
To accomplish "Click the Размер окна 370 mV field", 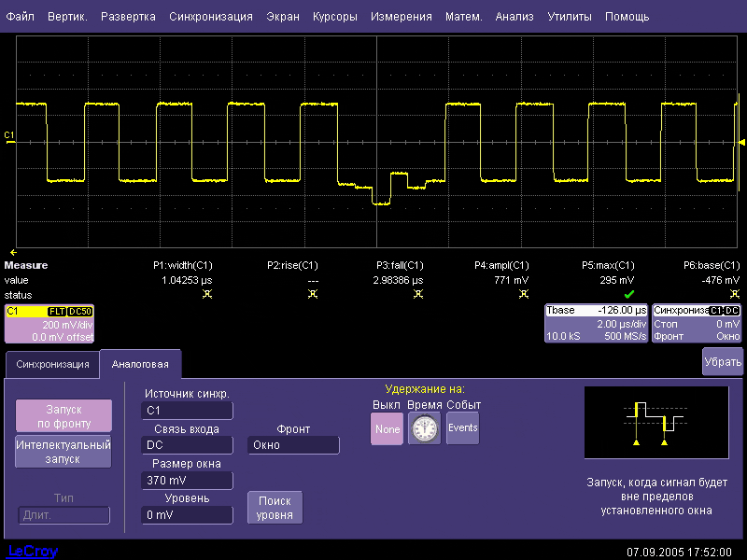I will pyautogui.click(x=188, y=481).
